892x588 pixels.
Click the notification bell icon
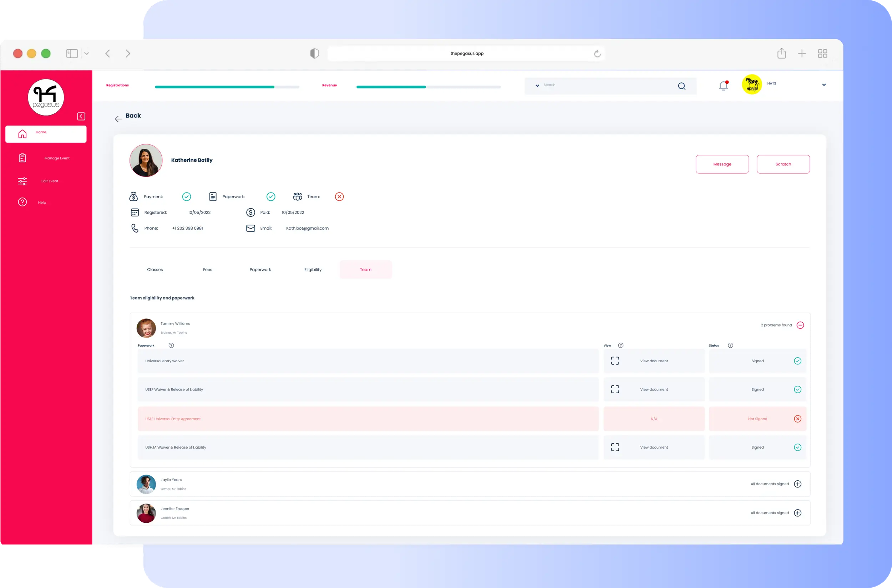click(723, 86)
